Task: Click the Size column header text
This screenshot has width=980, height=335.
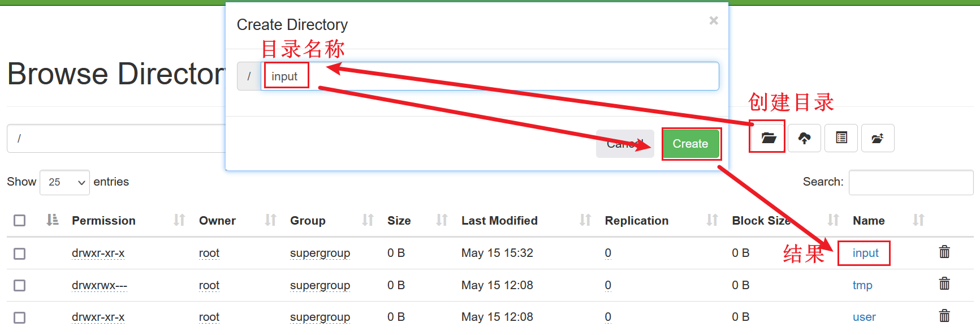Action: coord(399,221)
